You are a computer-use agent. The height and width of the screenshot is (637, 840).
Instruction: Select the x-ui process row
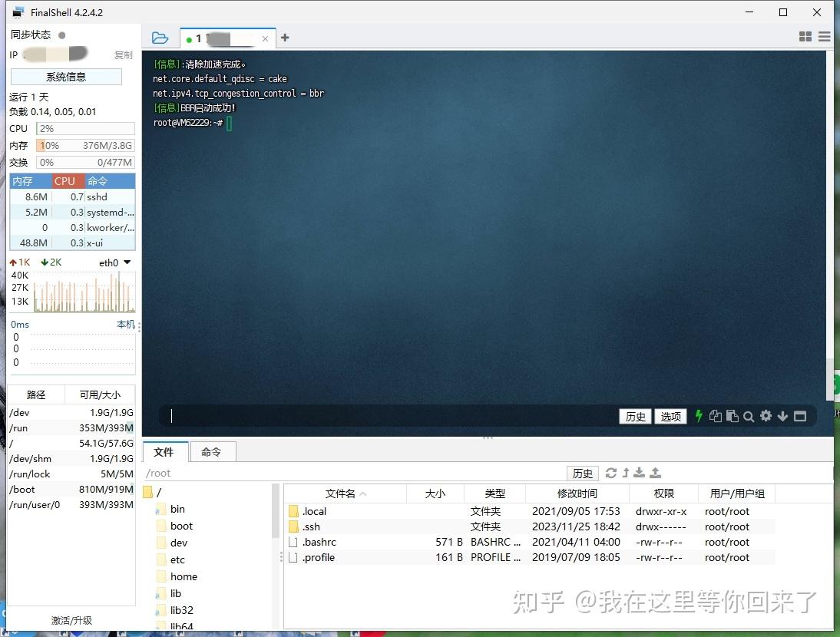72,243
